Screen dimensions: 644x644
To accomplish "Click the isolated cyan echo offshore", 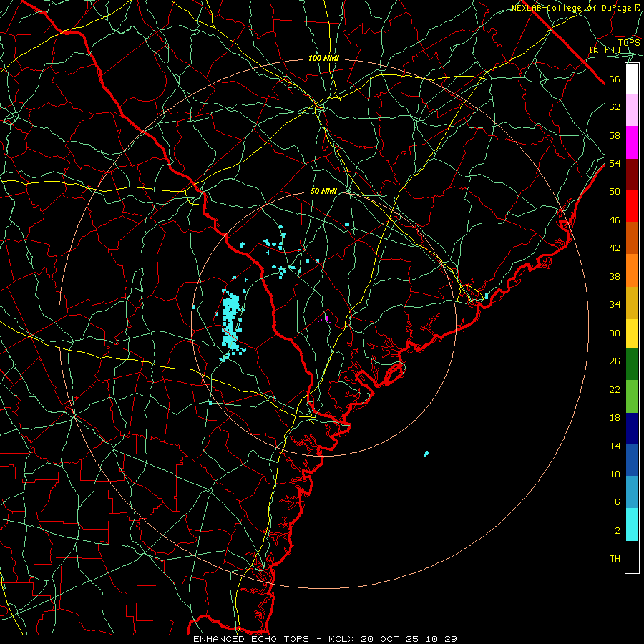I will [426, 454].
